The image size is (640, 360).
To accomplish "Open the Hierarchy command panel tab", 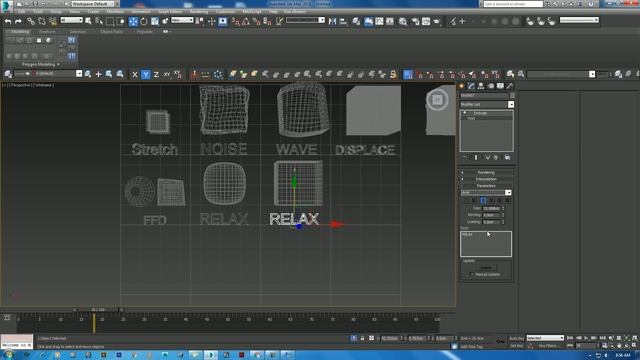I will click(481, 86).
